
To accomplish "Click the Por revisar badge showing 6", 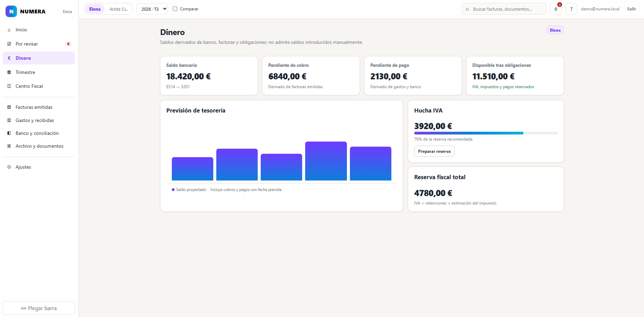I will point(68,44).
